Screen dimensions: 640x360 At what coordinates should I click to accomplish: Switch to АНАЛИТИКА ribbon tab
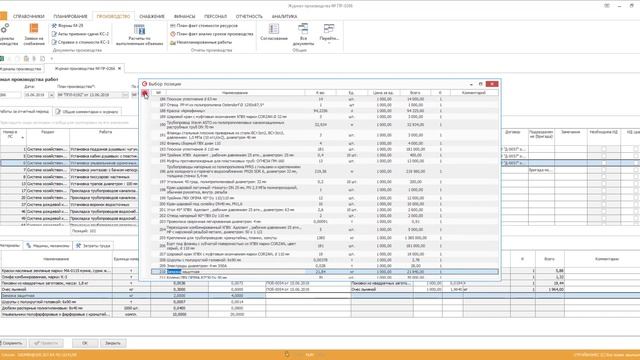[x=284, y=16]
